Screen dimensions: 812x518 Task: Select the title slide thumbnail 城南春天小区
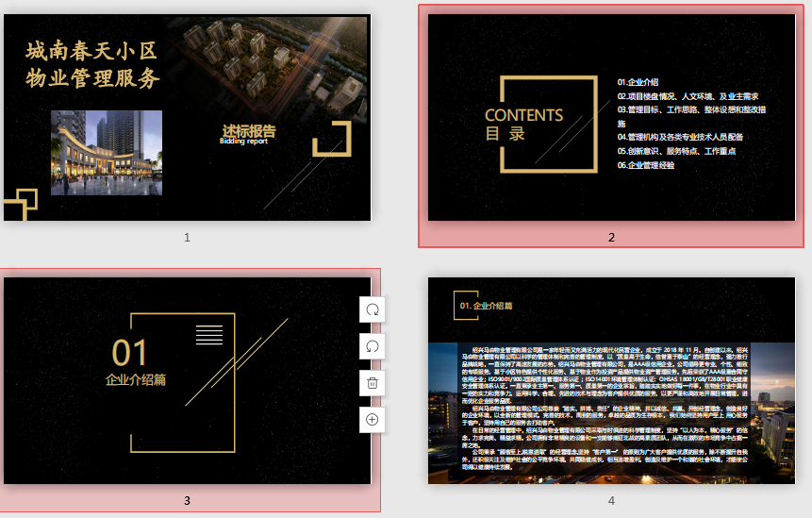[x=187, y=117]
